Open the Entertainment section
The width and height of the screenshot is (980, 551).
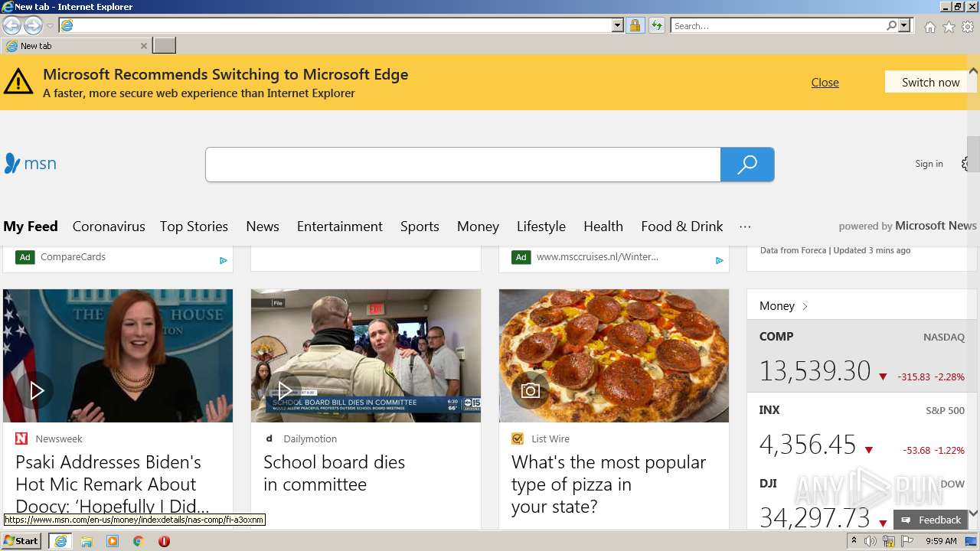[340, 227]
